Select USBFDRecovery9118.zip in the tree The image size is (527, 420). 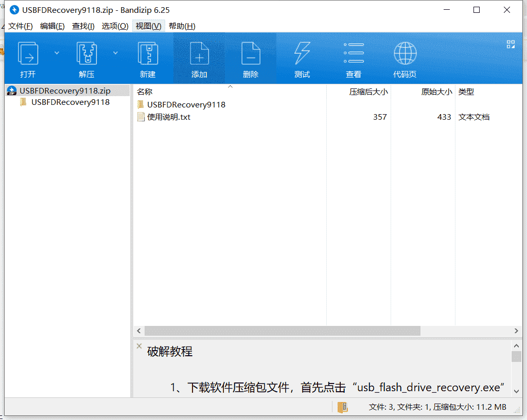67,90
